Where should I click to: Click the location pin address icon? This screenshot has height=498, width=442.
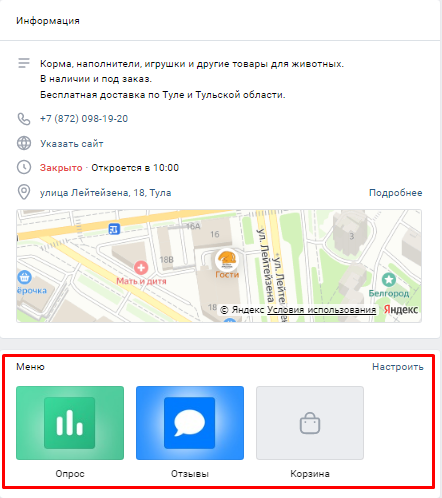pyautogui.click(x=24, y=192)
